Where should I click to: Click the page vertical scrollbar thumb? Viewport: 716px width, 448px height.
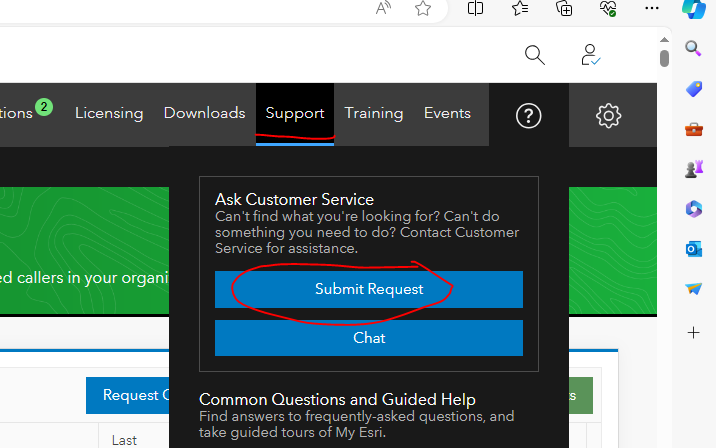point(664,58)
